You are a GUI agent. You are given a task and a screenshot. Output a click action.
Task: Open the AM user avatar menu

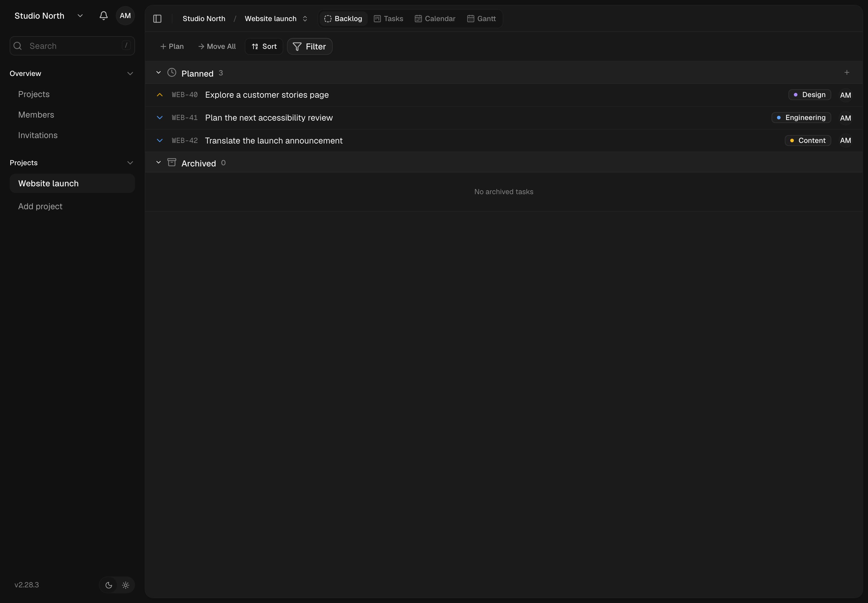125,15
